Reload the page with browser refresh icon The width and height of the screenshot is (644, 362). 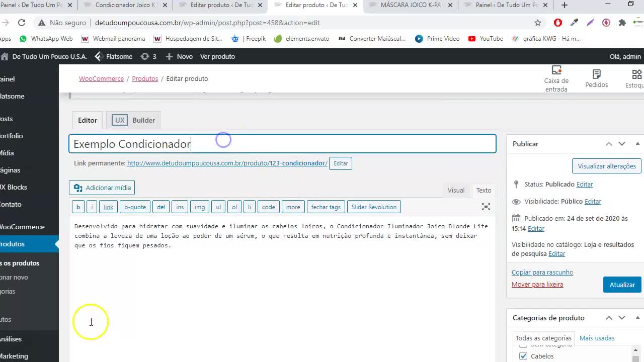pyautogui.click(x=22, y=23)
